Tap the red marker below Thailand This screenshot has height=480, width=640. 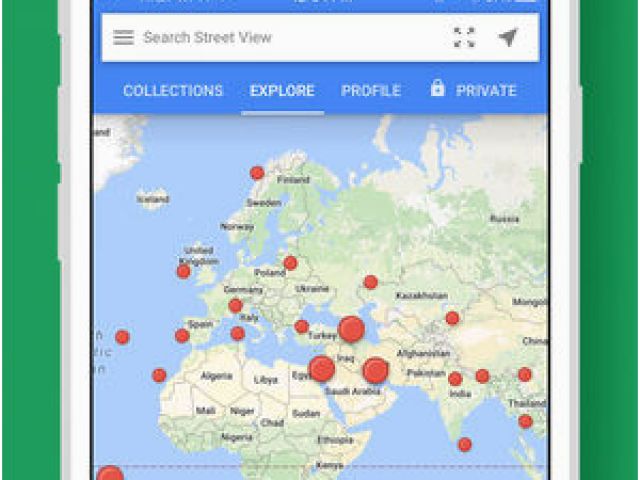pyautogui.click(x=526, y=421)
